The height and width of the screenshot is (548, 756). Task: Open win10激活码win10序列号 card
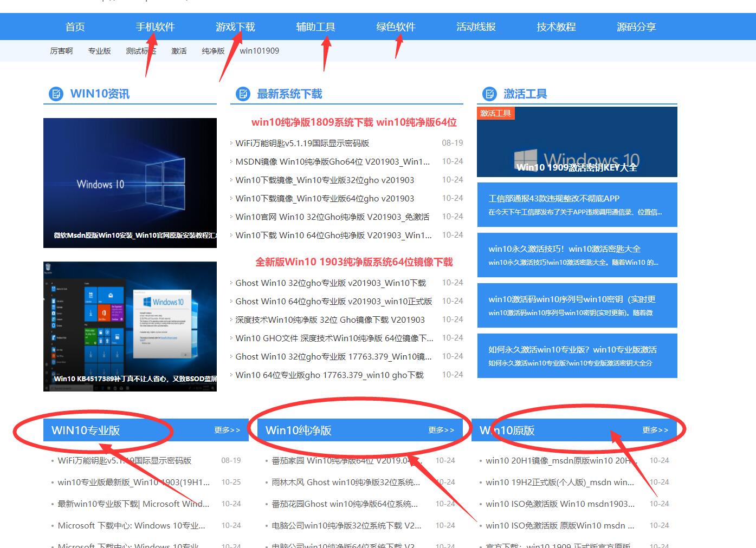click(x=577, y=305)
